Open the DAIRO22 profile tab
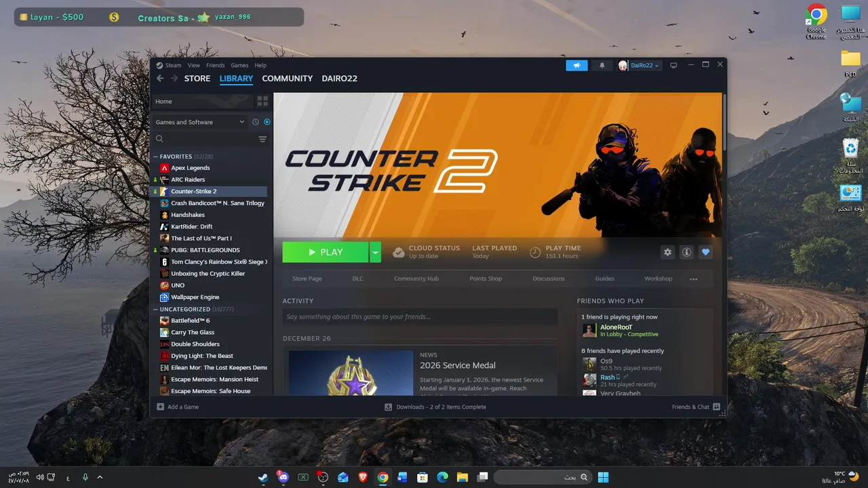The width and height of the screenshot is (868, 488). (340, 79)
